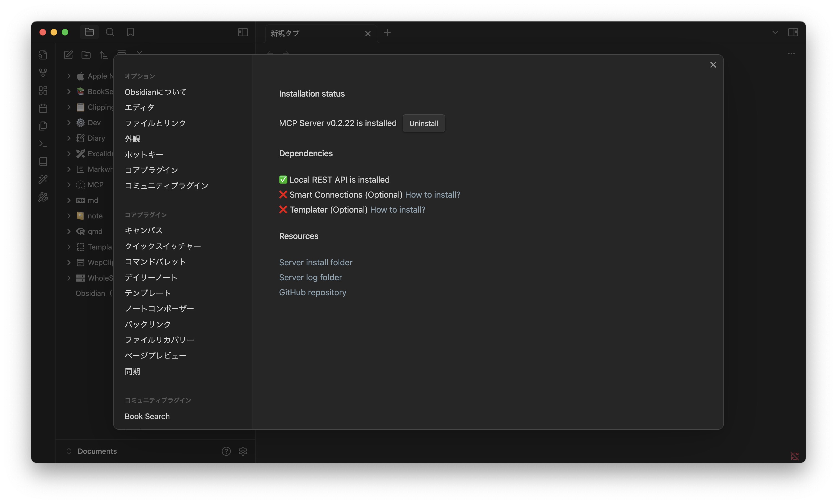
Task: Expand the Diary folder
Action: click(x=69, y=138)
